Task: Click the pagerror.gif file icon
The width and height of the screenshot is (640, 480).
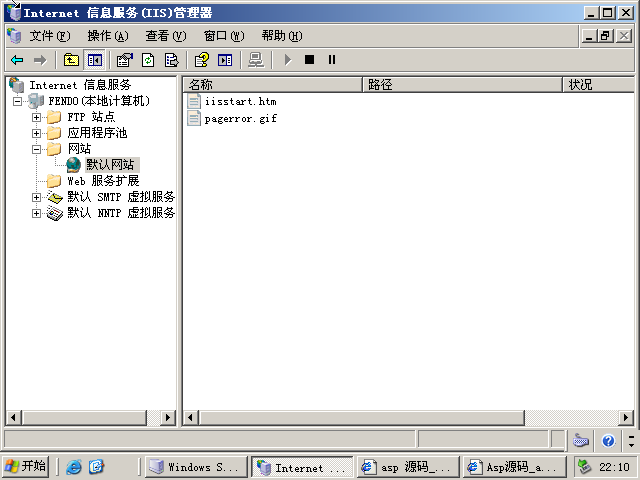Action: [x=194, y=118]
